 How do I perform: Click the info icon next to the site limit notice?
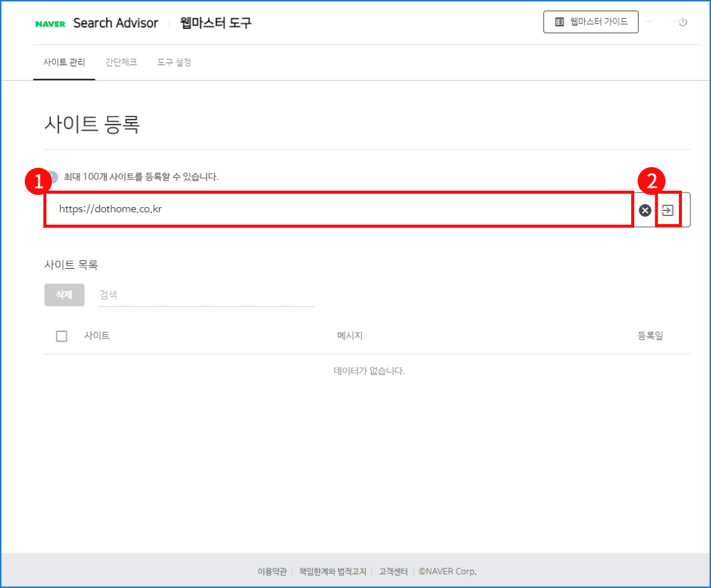click(x=54, y=176)
